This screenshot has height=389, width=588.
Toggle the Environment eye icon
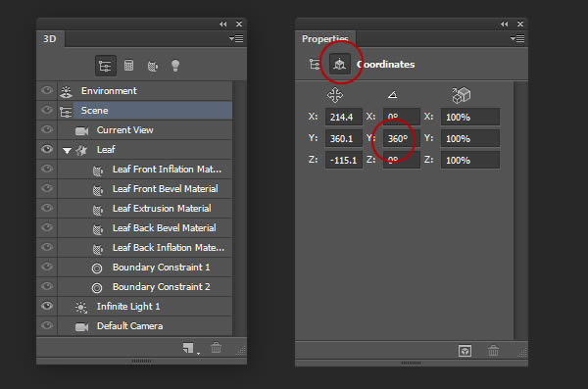(47, 90)
